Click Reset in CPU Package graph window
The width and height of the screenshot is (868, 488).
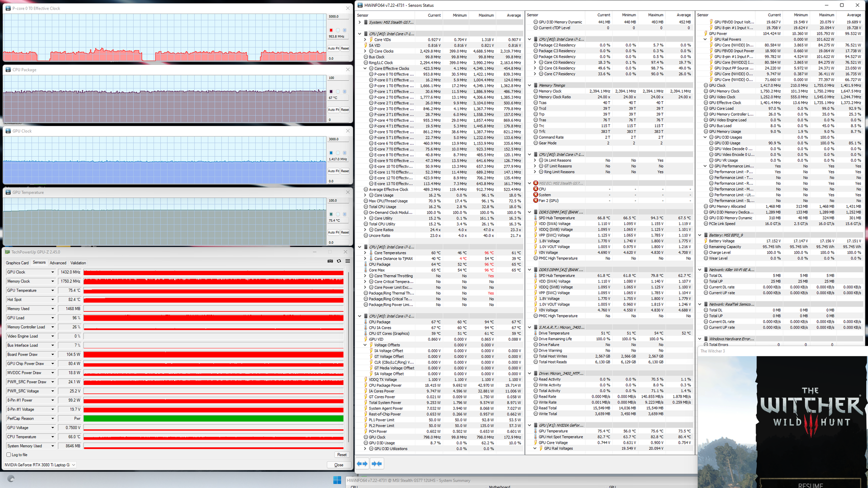[345, 110]
